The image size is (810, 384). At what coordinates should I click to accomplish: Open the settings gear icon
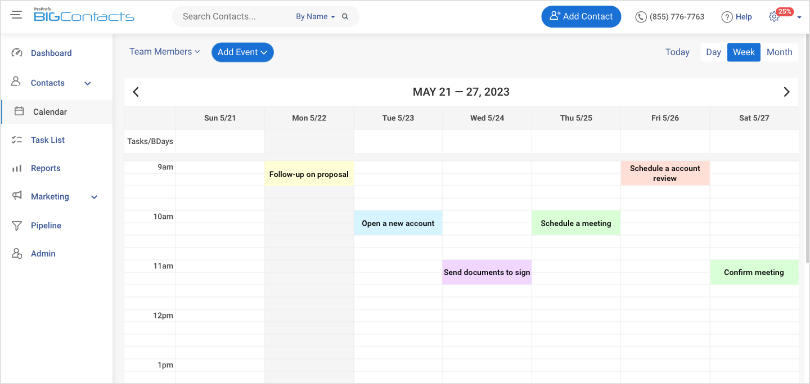click(x=773, y=17)
